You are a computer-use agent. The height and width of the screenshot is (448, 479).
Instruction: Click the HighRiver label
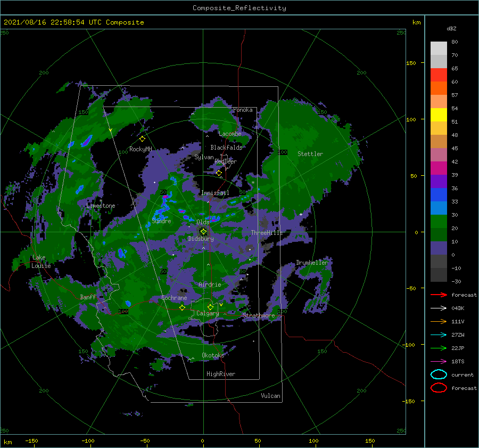221,374
